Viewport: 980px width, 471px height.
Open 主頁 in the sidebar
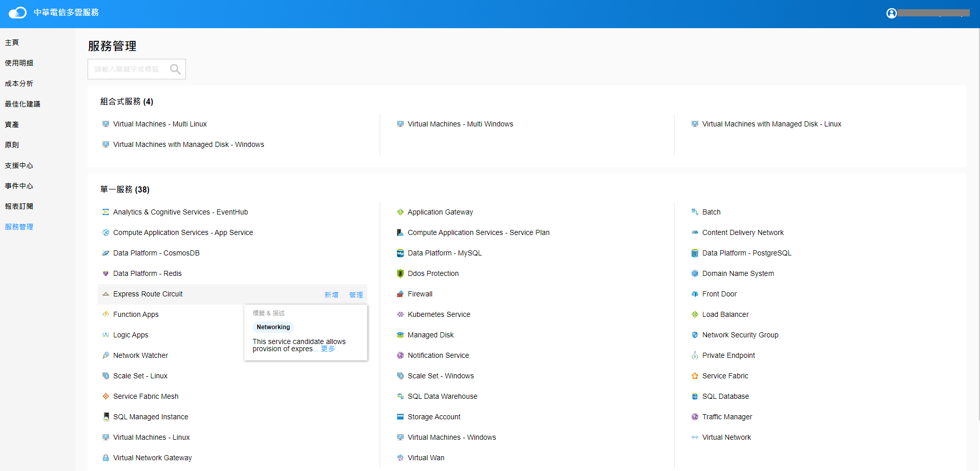click(12, 42)
